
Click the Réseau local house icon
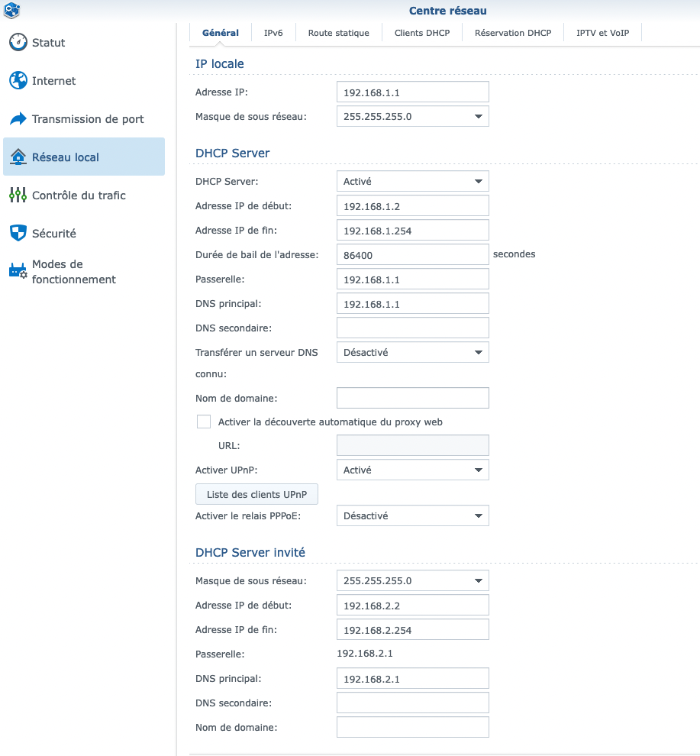tap(18, 157)
